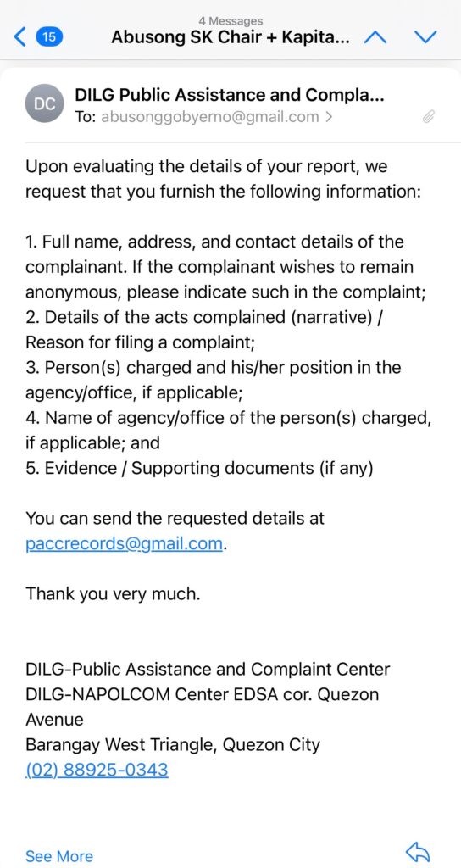Select sender DILG Public Assistance and Compla...
Viewport: 461px width, 868px height.
tap(230, 95)
